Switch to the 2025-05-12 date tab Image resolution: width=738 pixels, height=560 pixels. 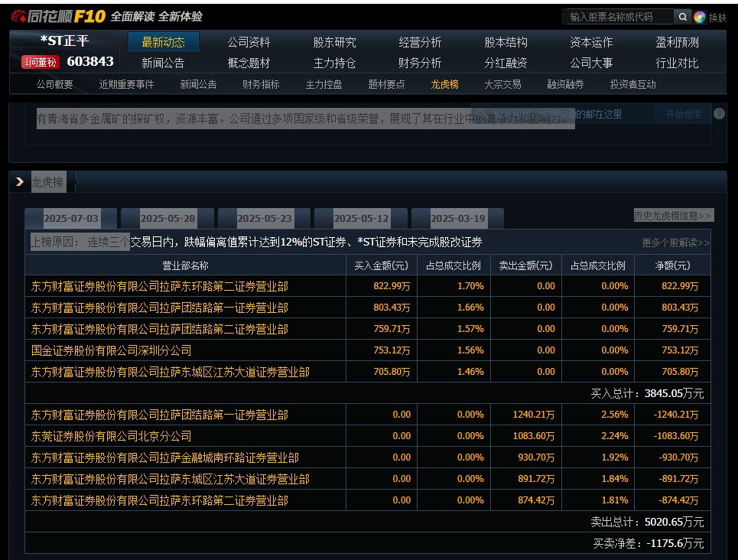tap(361, 219)
